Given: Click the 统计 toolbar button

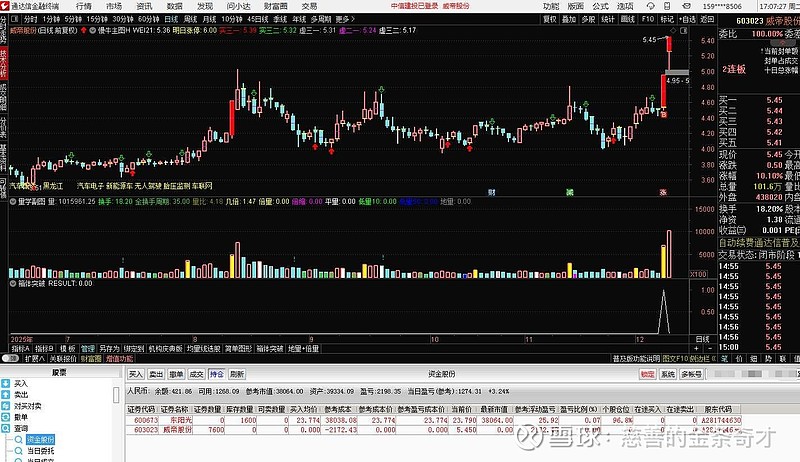Looking at the screenshot, I should pyautogui.click(x=608, y=19).
